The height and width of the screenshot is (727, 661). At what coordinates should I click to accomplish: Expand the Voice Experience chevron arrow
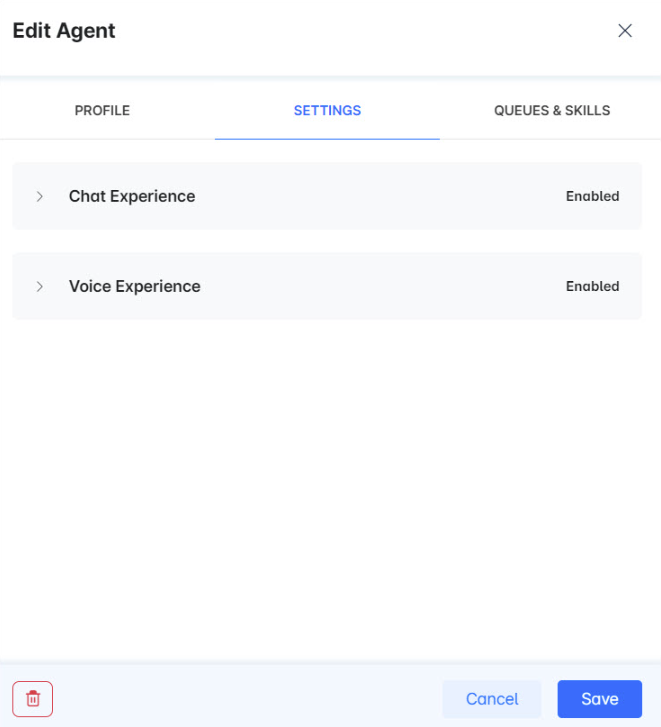tap(40, 286)
